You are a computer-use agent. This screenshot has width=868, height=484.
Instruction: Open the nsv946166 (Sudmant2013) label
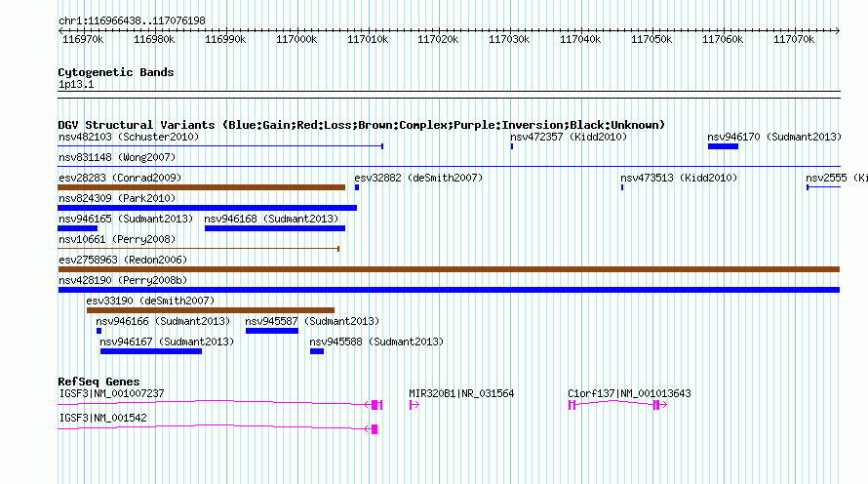point(163,321)
